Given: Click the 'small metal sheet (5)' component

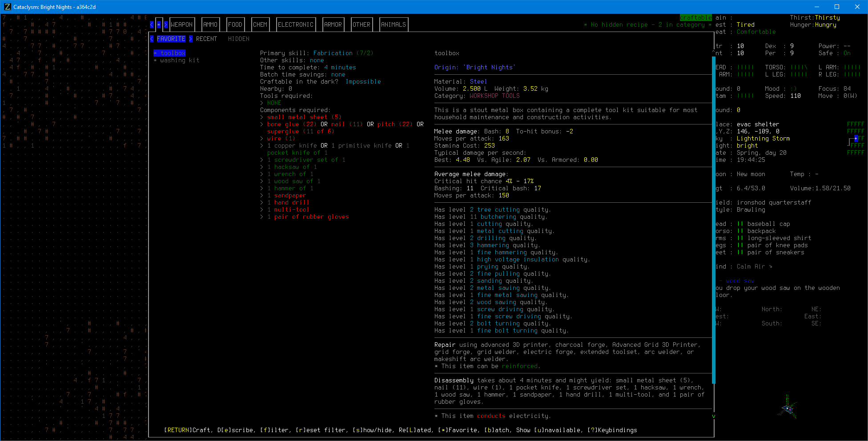Looking at the screenshot, I should pos(305,117).
